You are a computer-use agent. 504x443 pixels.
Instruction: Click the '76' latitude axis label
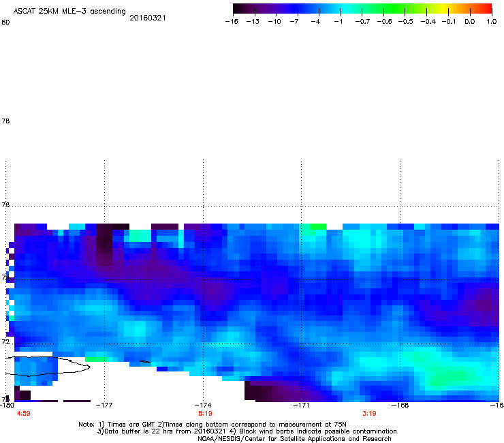click(5, 205)
